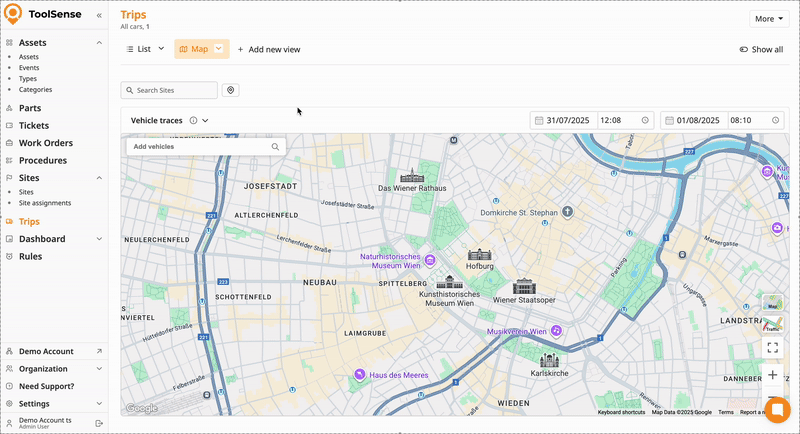Viewport: 800px width, 434px height.
Task: Switch to the List view tab
Action: click(144, 49)
